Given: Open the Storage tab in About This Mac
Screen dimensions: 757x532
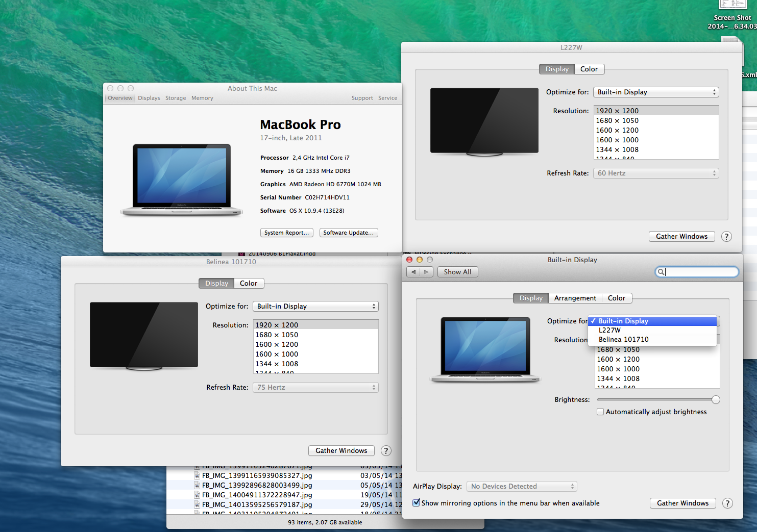Looking at the screenshot, I should tap(176, 98).
